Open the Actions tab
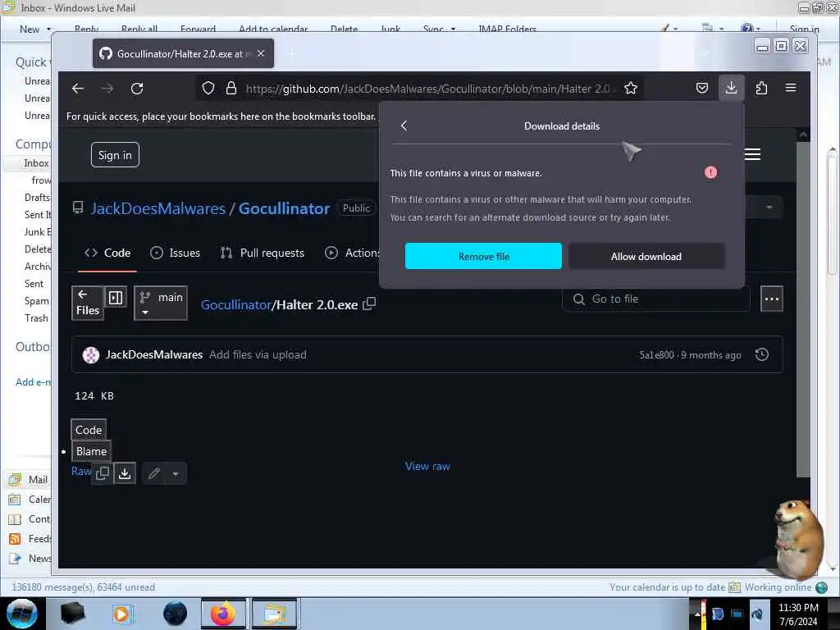Image resolution: width=840 pixels, height=630 pixels. 352,253
